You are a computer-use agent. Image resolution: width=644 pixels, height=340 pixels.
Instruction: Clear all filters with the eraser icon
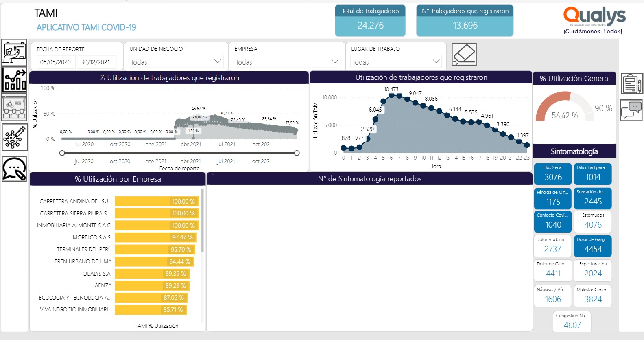[x=464, y=55]
